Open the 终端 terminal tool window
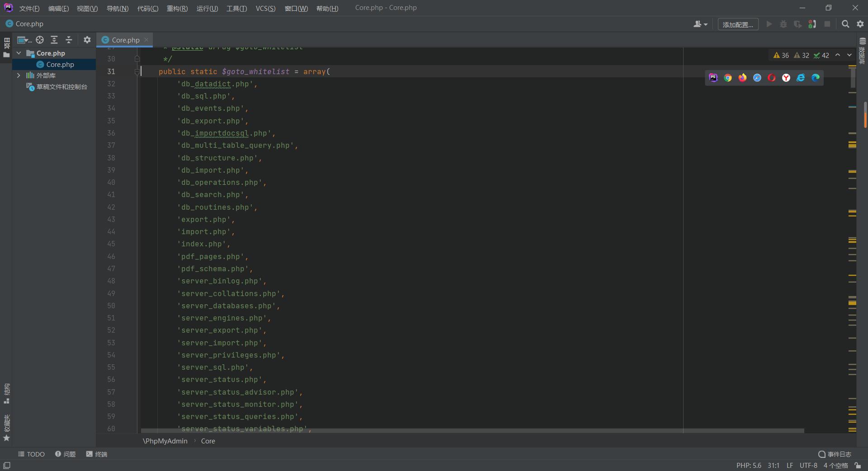This screenshot has width=868, height=471. (96, 454)
